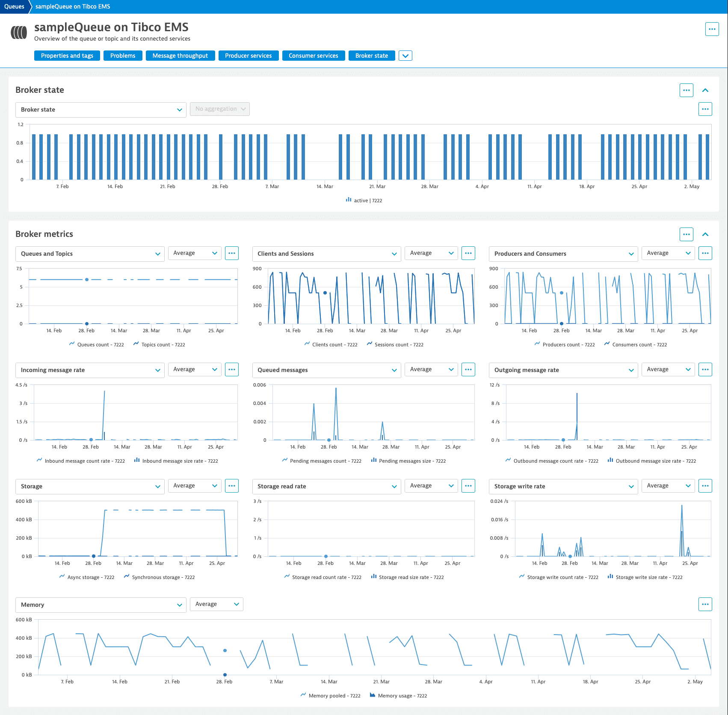This screenshot has width=728, height=715.
Task: Click the Storage chart plot area
Action: [138, 529]
